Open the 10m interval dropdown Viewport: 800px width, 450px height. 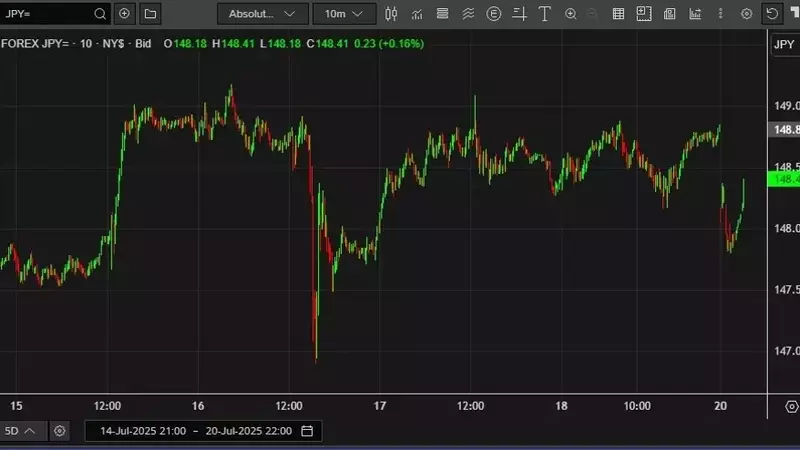point(344,14)
